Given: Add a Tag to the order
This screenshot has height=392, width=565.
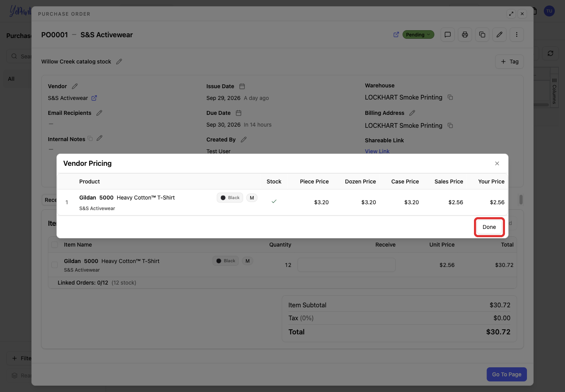Looking at the screenshot, I should (510, 62).
